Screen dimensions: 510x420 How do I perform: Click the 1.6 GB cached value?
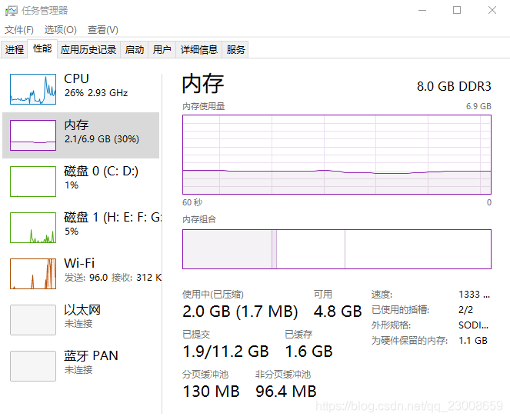coord(308,352)
